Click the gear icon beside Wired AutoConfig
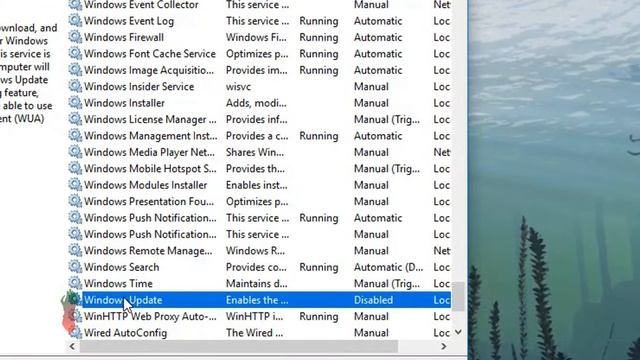The image size is (640, 360). [x=75, y=332]
